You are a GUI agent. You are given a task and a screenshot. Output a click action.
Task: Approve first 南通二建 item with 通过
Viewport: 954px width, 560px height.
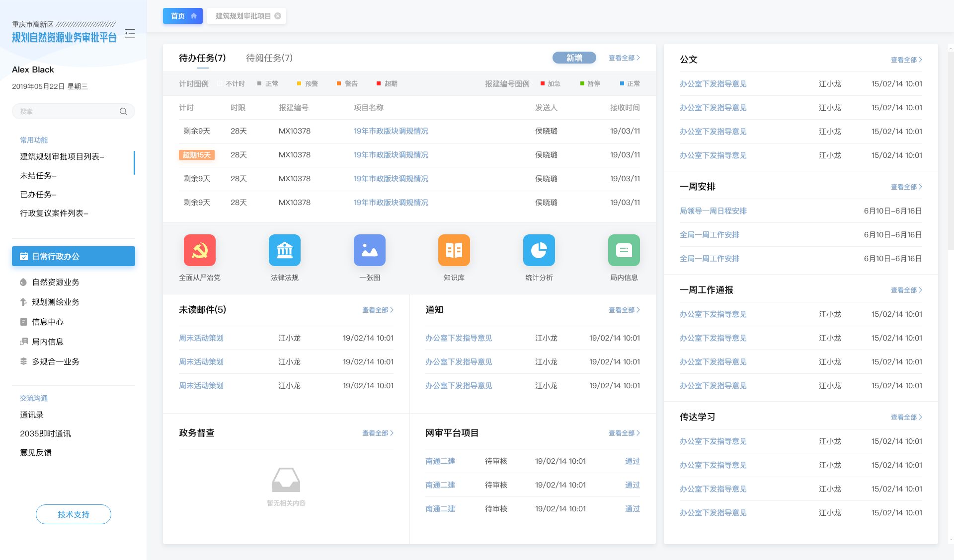point(632,461)
